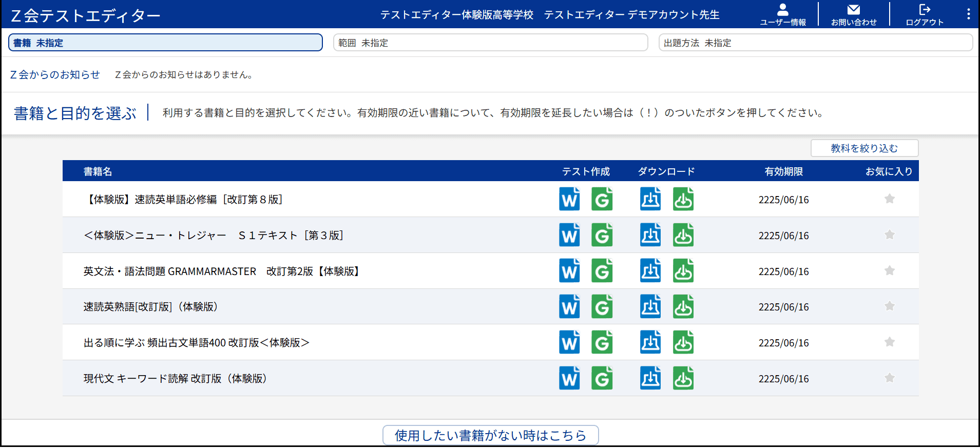This screenshot has width=980, height=448.
Task: Open User Info (ユーザー情報) icon
Action: click(782, 14)
